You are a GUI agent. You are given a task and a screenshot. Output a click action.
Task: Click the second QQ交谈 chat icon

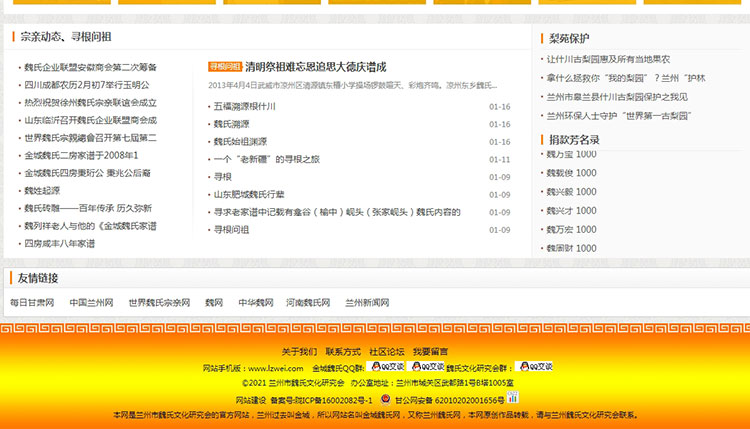tap(428, 367)
